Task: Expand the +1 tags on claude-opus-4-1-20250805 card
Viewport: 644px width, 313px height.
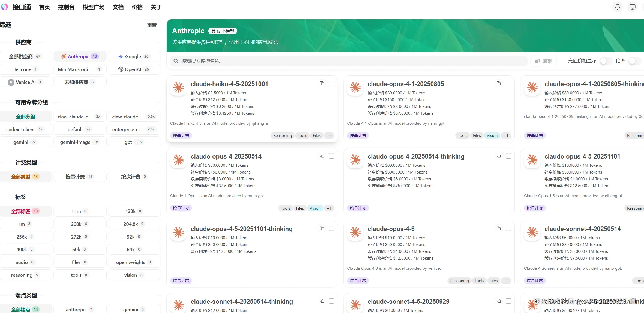Action: point(506,136)
